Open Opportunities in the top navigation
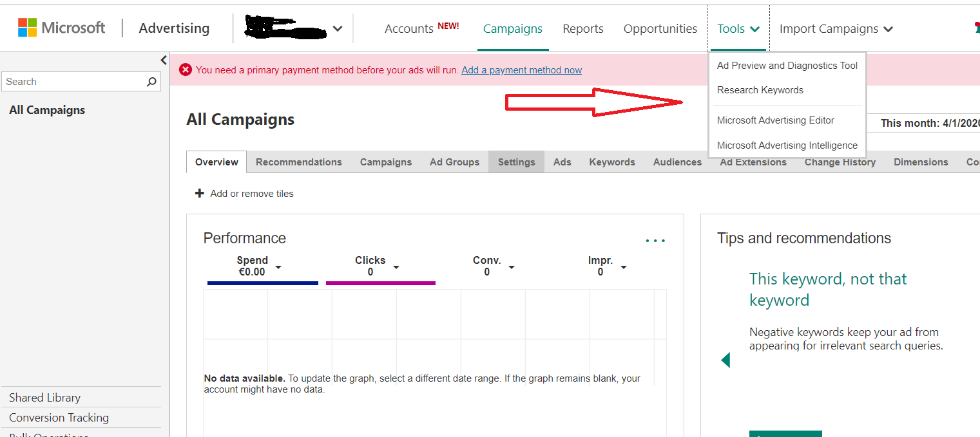Viewport: 980px width, 437px height. coord(660,29)
